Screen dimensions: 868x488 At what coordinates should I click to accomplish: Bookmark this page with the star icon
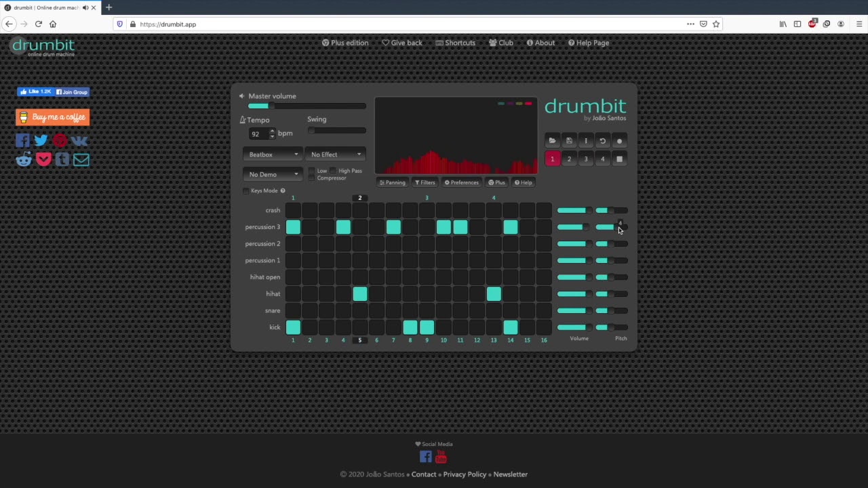(x=716, y=24)
